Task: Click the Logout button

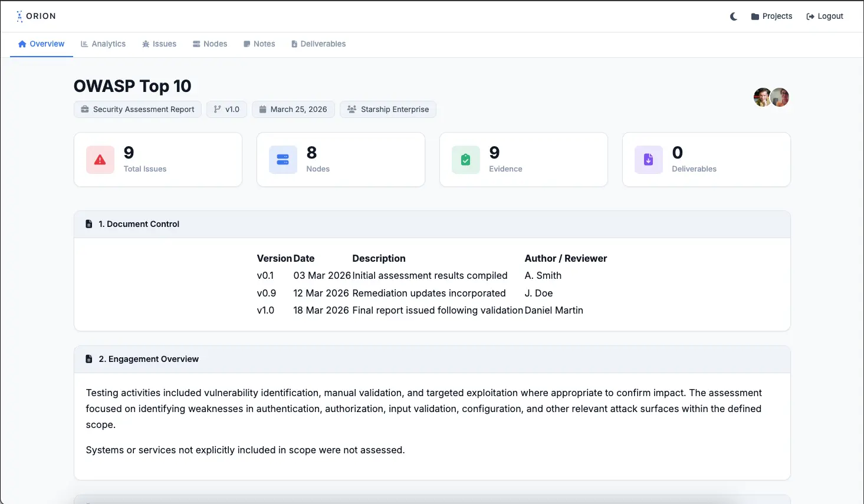Action: click(824, 16)
